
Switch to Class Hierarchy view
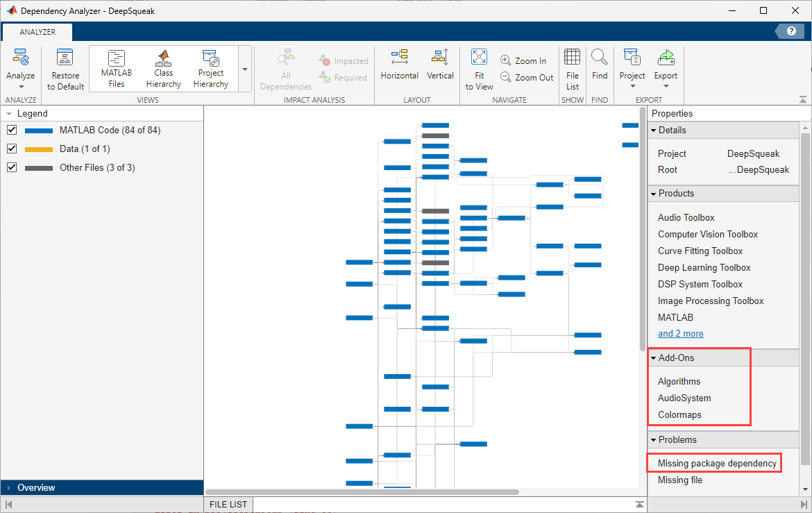163,67
